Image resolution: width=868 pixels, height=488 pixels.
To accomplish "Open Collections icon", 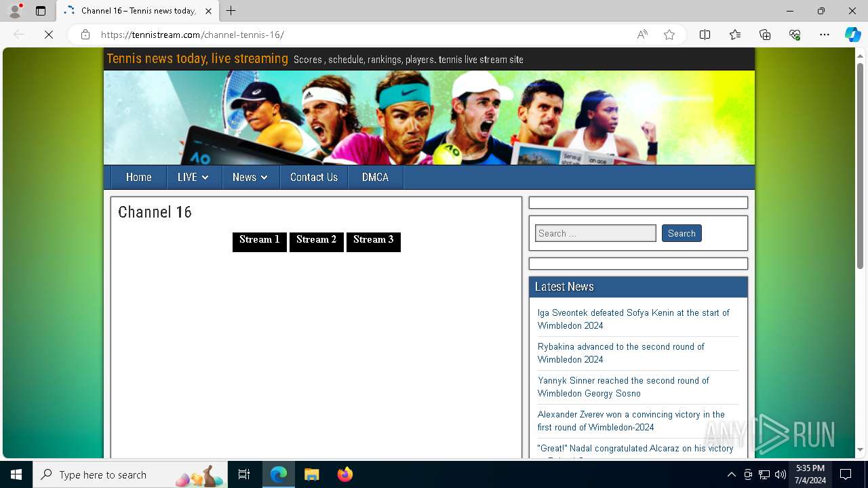I will pyautogui.click(x=765, y=35).
